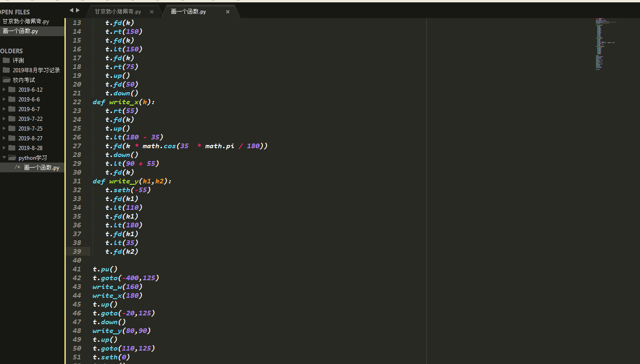The height and width of the screenshot is (364, 640).
Task: Click the 评测 folder icon
Action: point(6,60)
